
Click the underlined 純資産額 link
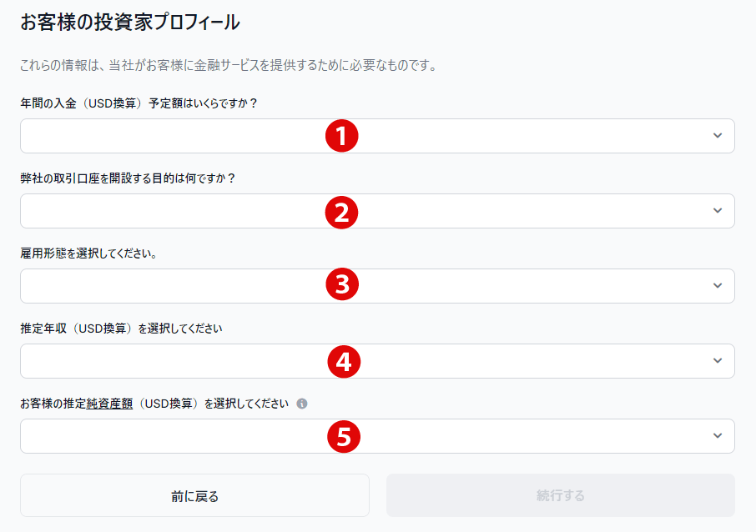click(110, 404)
